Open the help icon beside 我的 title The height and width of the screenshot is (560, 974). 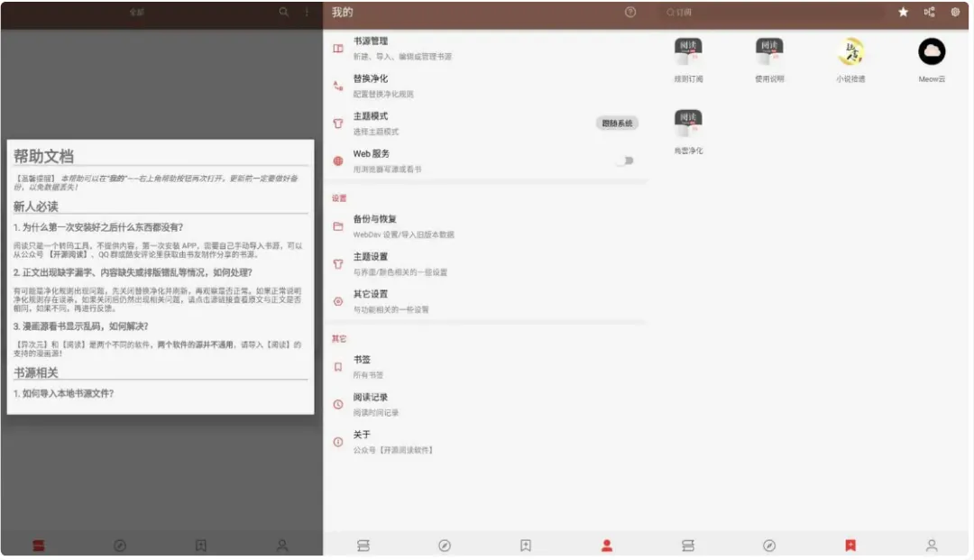click(629, 12)
